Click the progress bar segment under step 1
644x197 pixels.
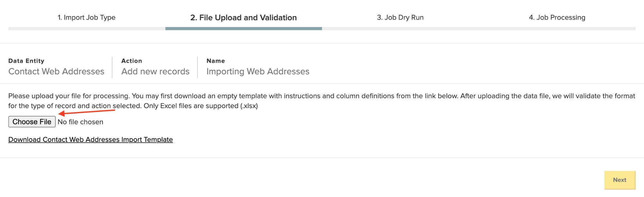87,29
